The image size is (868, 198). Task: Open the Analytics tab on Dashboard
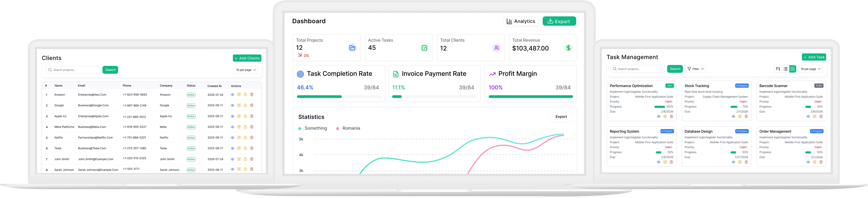coord(521,21)
